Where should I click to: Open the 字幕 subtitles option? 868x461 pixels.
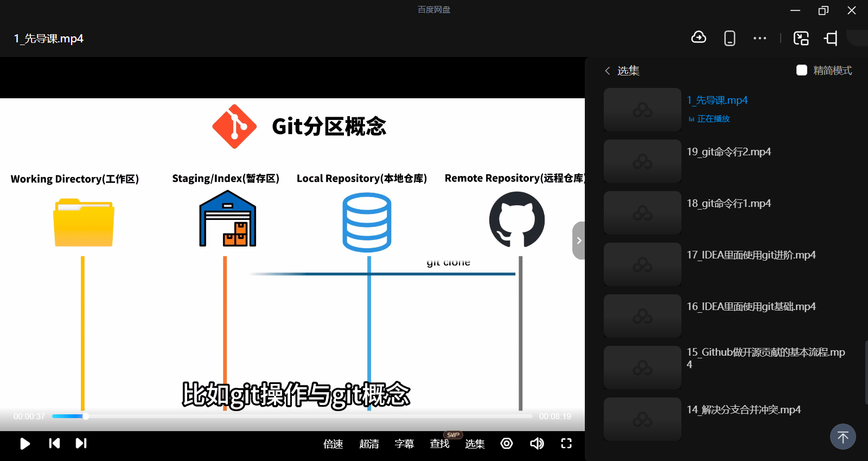click(404, 444)
